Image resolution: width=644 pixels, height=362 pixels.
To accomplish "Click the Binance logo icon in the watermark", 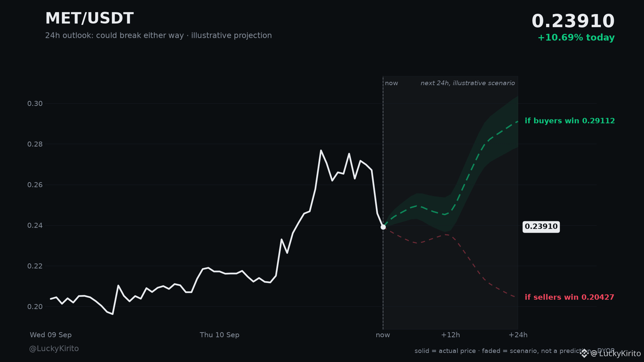I will [584, 353].
